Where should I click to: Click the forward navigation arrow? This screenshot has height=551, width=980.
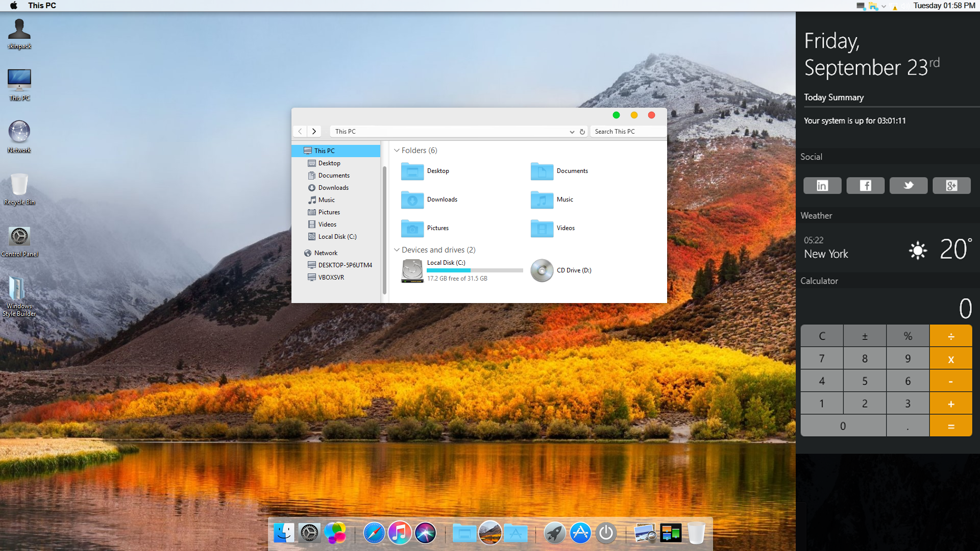tap(313, 131)
